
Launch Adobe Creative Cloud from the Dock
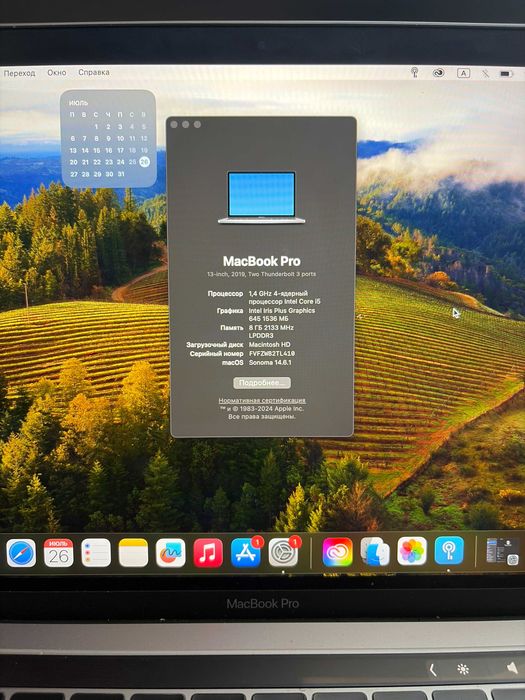[x=338, y=552]
